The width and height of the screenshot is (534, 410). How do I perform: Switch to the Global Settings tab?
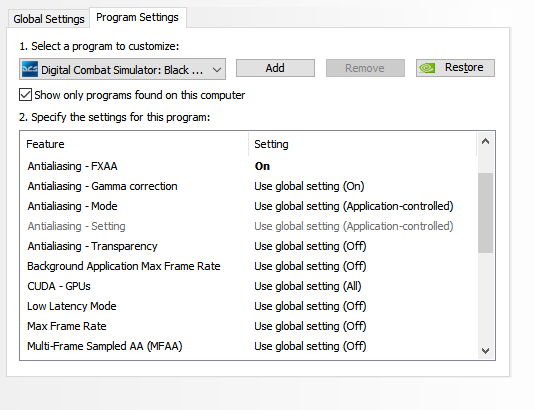pyautogui.click(x=49, y=19)
